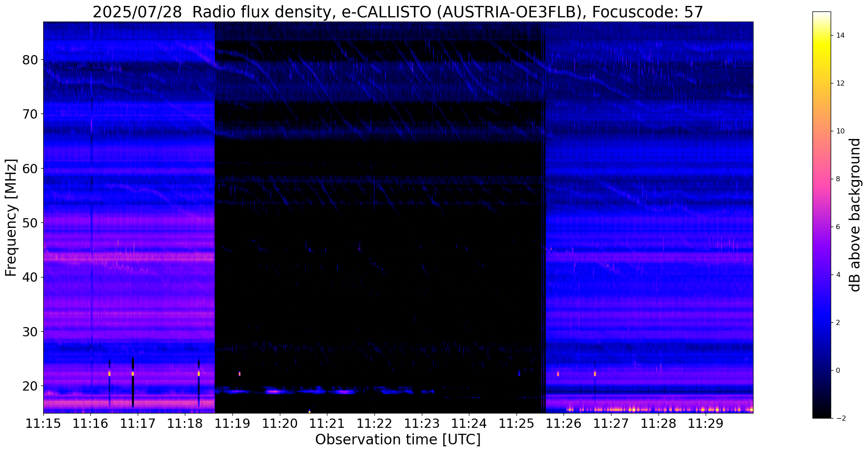This screenshot has height=452, width=868.
Task: Click the 11:29 time tick label
Action: (x=706, y=424)
